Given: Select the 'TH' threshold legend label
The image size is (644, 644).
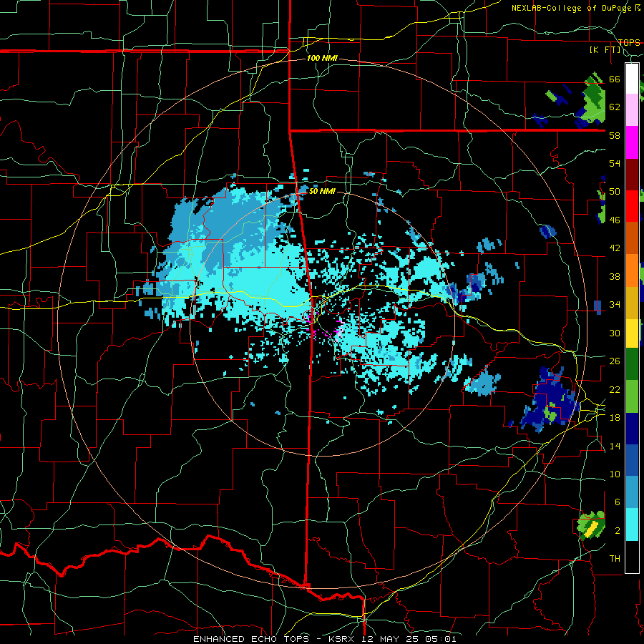Looking at the screenshot, I should [x=615, y=559].
